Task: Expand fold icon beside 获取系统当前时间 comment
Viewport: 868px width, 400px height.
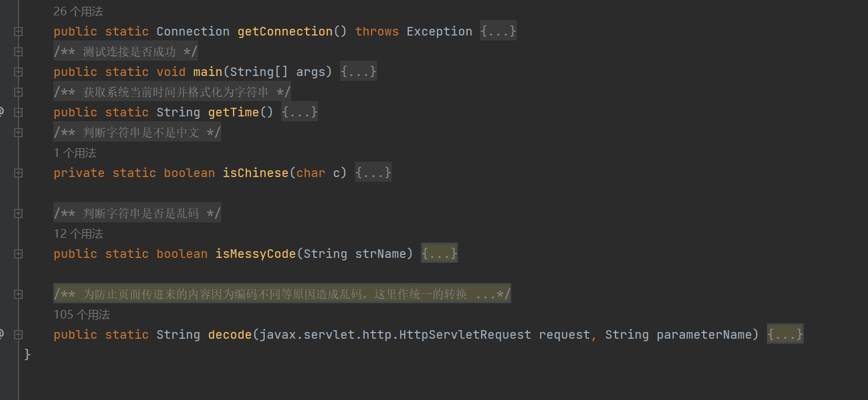Action: (x=18, y=92)
